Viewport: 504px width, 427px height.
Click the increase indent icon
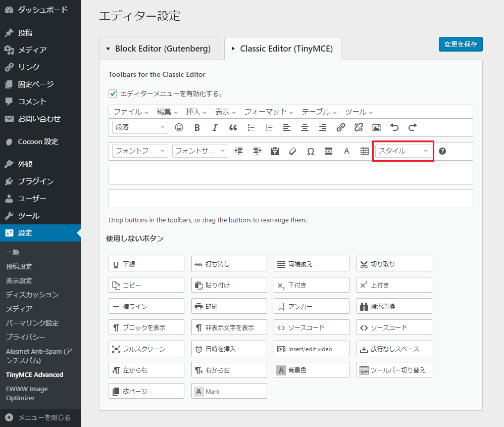tap(257, 151)
